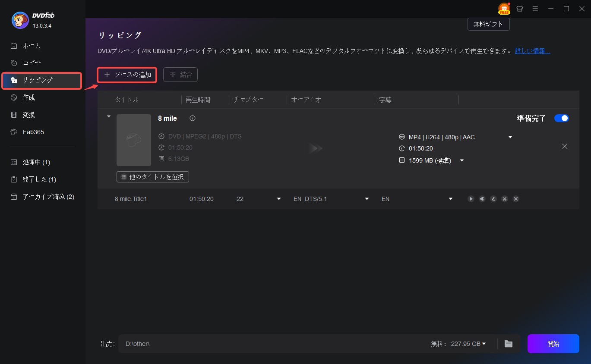Click オーディオ column header
The width and height of the screenshot is (591, 364).
coord(306,100)
